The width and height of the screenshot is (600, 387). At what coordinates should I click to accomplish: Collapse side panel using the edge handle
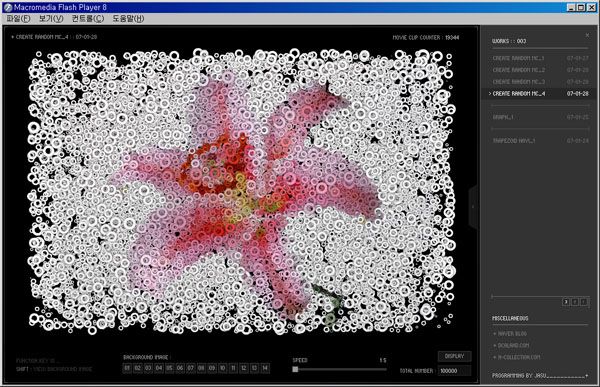[x=473, y=207]
